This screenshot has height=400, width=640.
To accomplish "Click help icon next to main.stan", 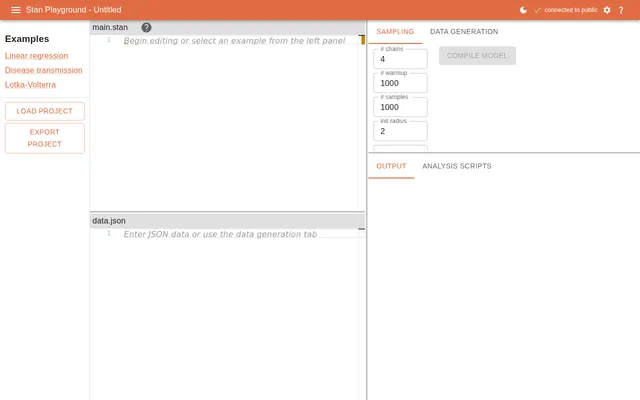I will pyautogui.click(x=146, y=27).
